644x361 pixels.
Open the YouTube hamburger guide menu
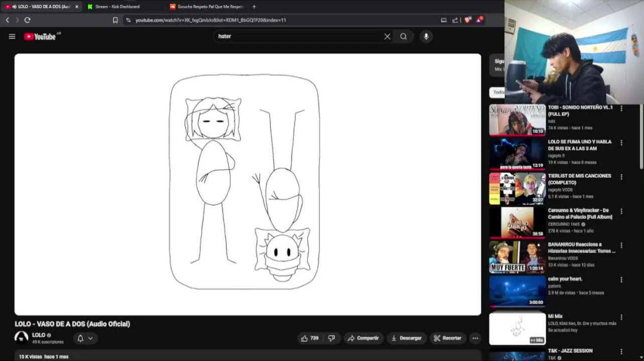click(12, 37)
